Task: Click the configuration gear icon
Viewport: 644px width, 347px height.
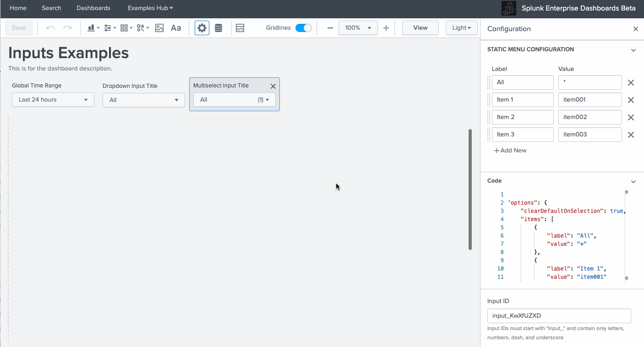Action: pyautogui.click(x=202, y=28)
